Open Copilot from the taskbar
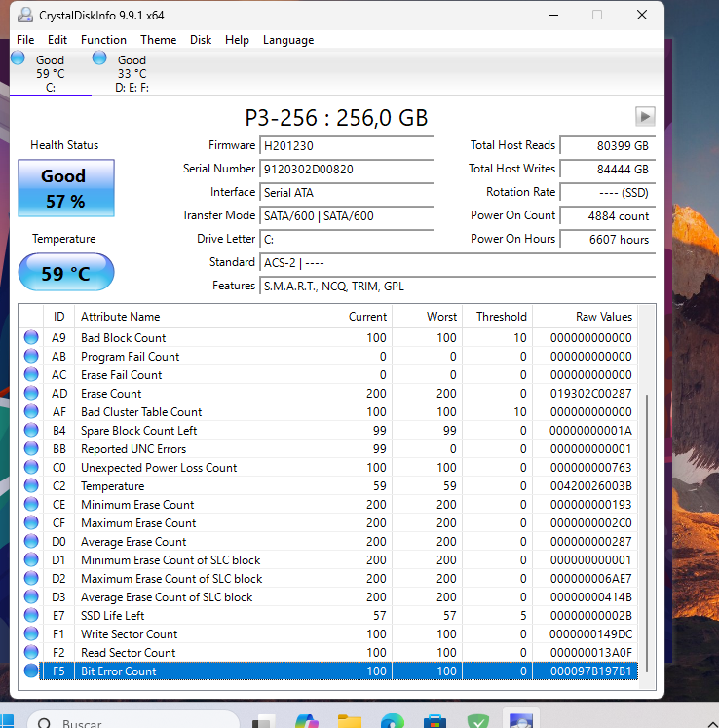 click(x=307, y=721)
